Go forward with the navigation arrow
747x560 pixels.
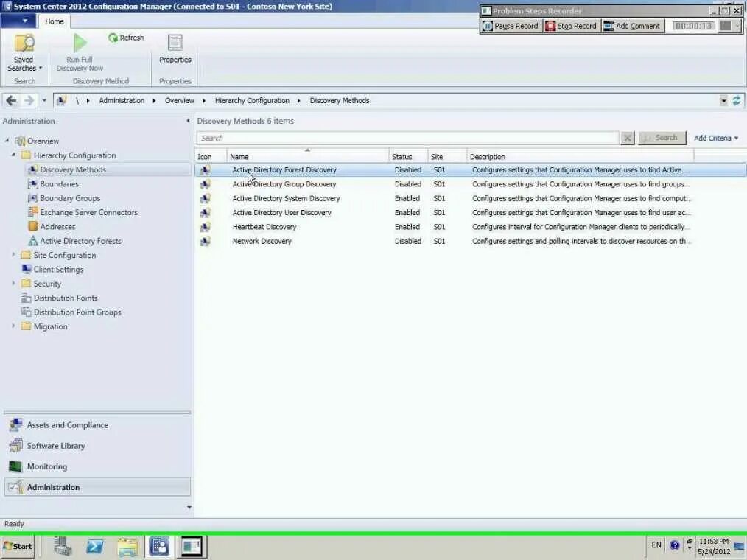click(x=29, y=100)
